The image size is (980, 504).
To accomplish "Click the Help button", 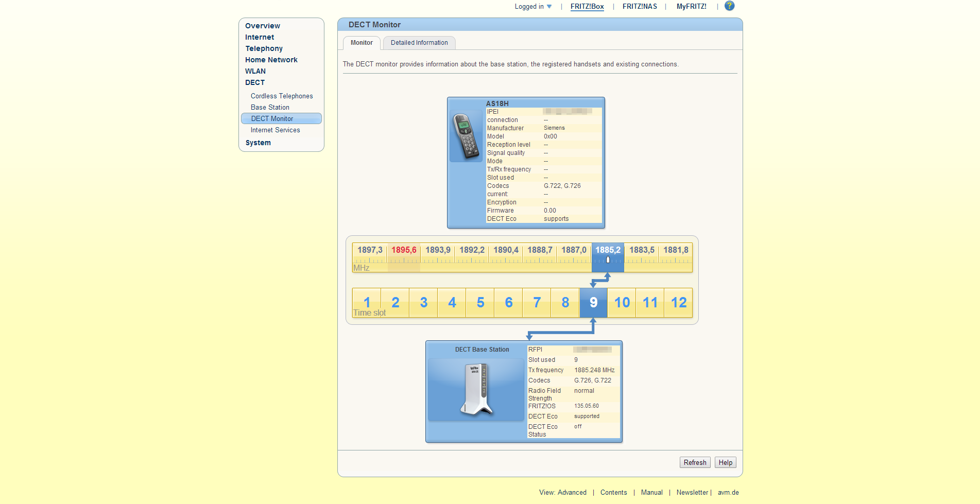I will [725, 462].
